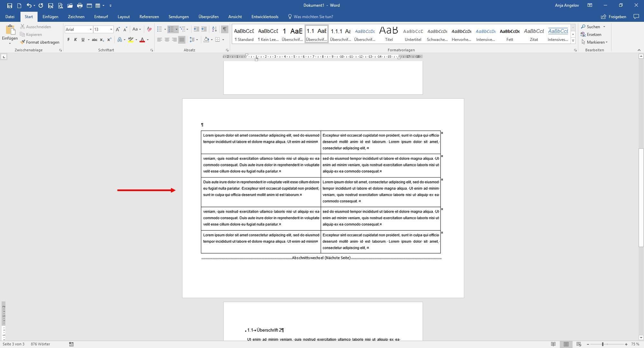The image size is (644, 348).
Task: Toggle bold formatting (F)
Action: pyautogui.click(x=68, y=40)
